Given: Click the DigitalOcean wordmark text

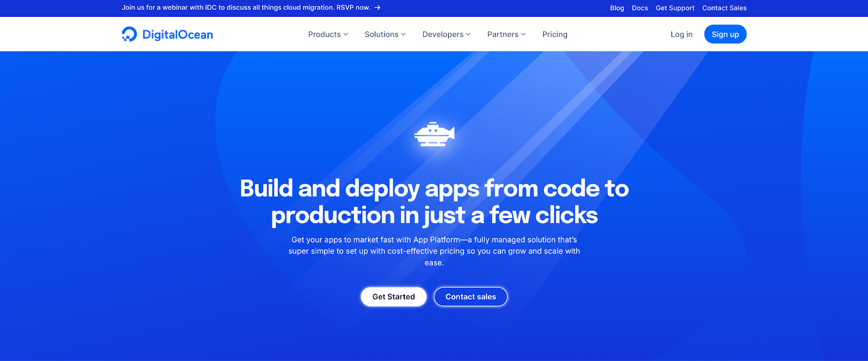Looking at the screenshot, I should (177, 35).
